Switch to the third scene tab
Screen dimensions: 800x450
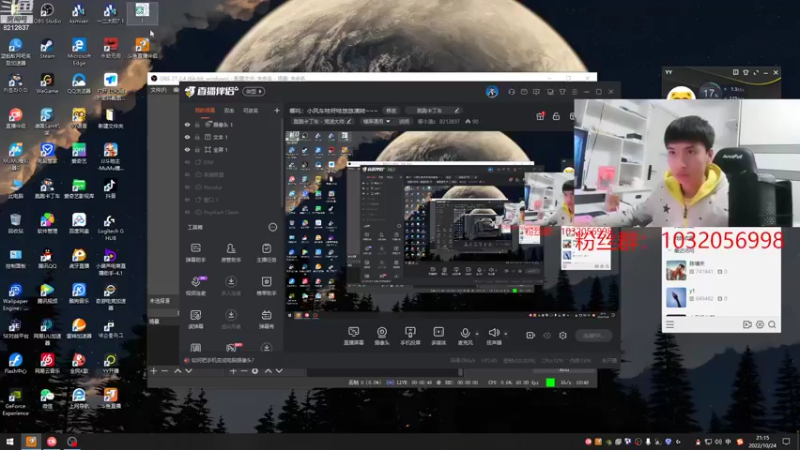pyautogui.click(x=250, y=110)
